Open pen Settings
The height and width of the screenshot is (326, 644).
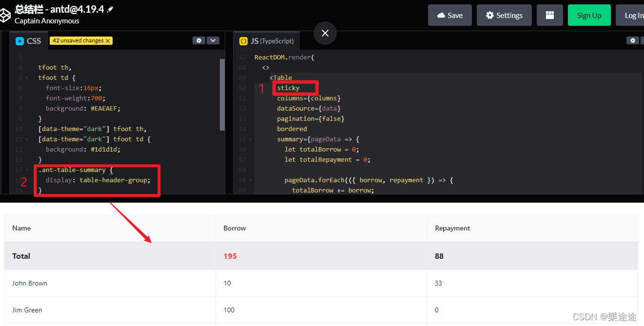(504, 15)
